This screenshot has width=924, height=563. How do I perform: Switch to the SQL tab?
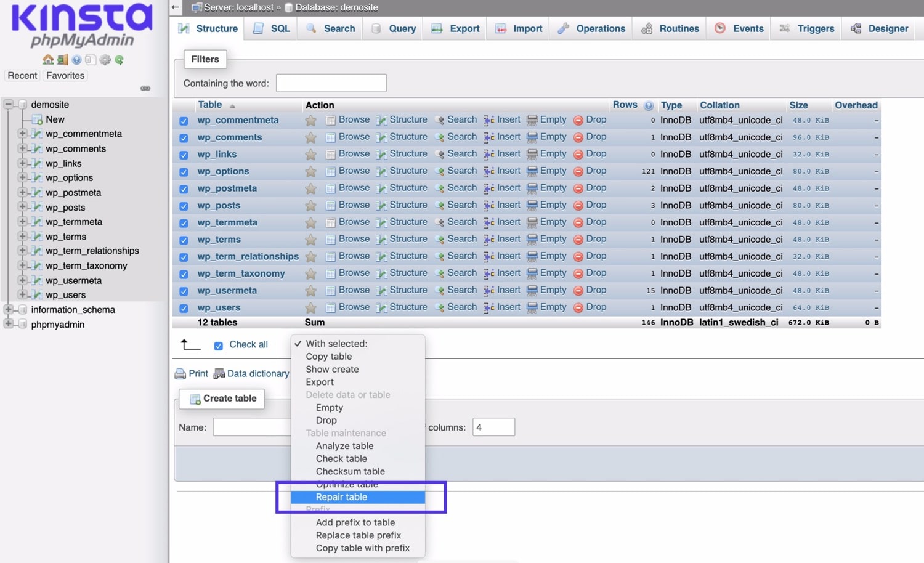[x=270, y=28]
